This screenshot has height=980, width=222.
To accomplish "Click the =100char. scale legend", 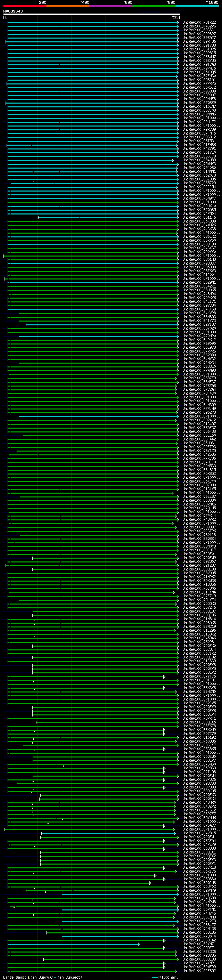I will [x=165, y=977].
